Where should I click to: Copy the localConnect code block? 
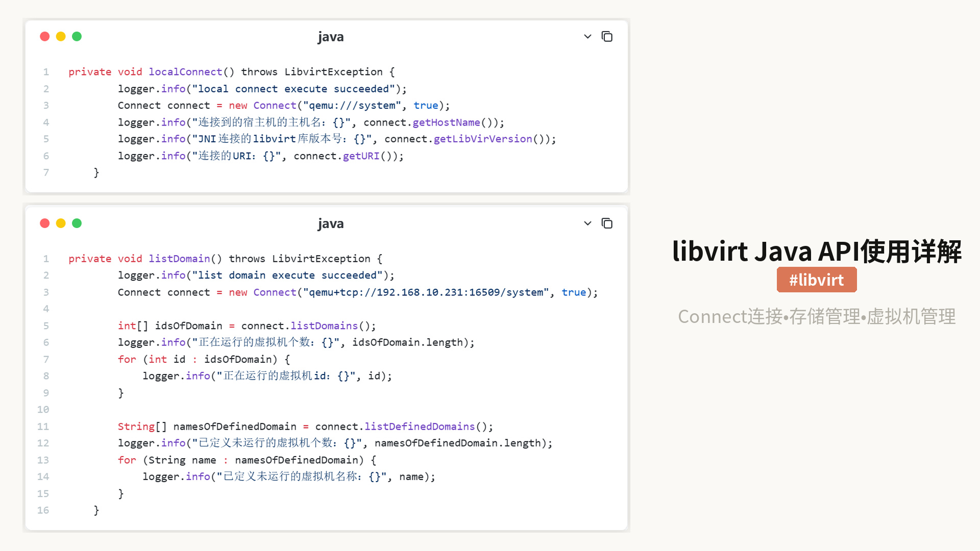(607, 37)
